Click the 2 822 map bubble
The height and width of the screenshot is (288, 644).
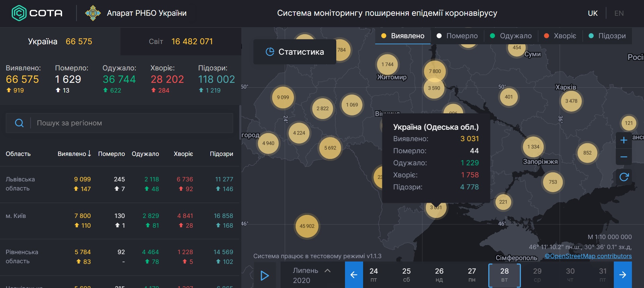(x=323, y=109)
